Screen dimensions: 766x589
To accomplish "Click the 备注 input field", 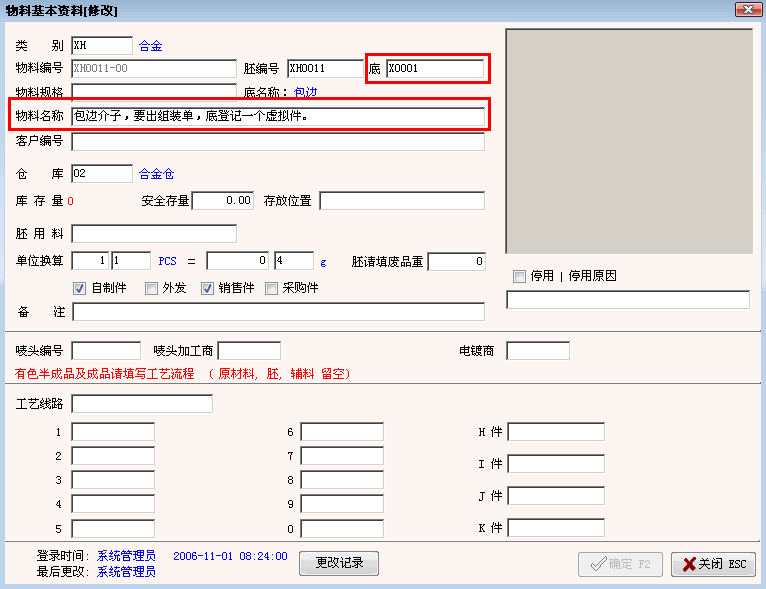I will [x=278, y=312].
